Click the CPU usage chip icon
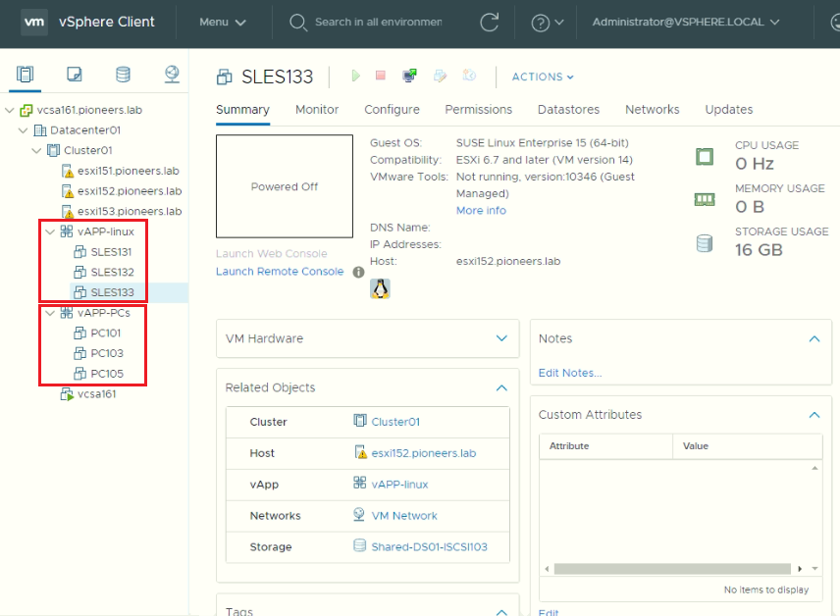Viewport: 840px width, 616px height. (x=705, y=156)
